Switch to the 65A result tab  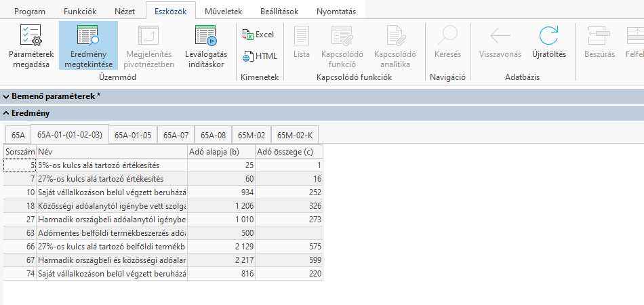pos(18,135)
